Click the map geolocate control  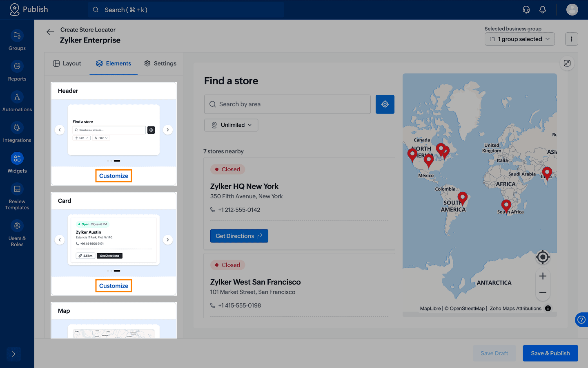[543, 257]
